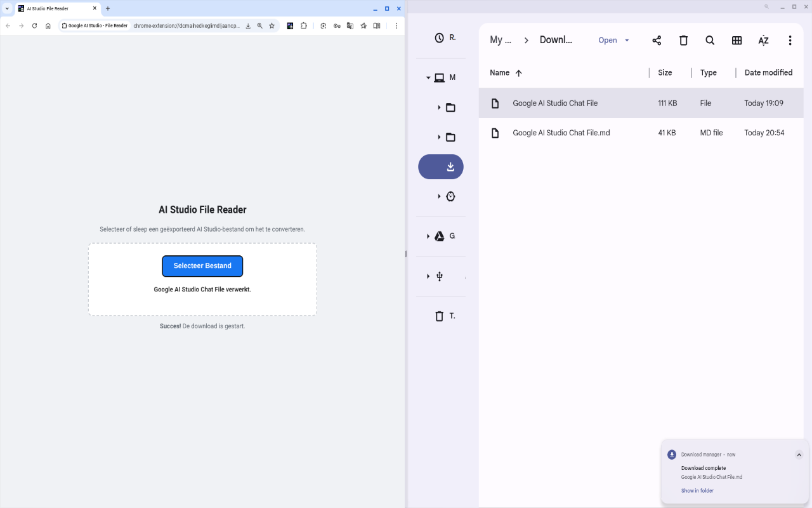Click the install app icon in the address bar
The image size is (812, 508).
248,26
